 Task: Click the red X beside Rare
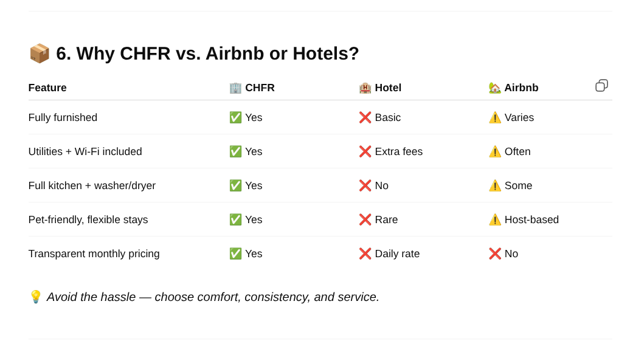(x=365, y=219)
